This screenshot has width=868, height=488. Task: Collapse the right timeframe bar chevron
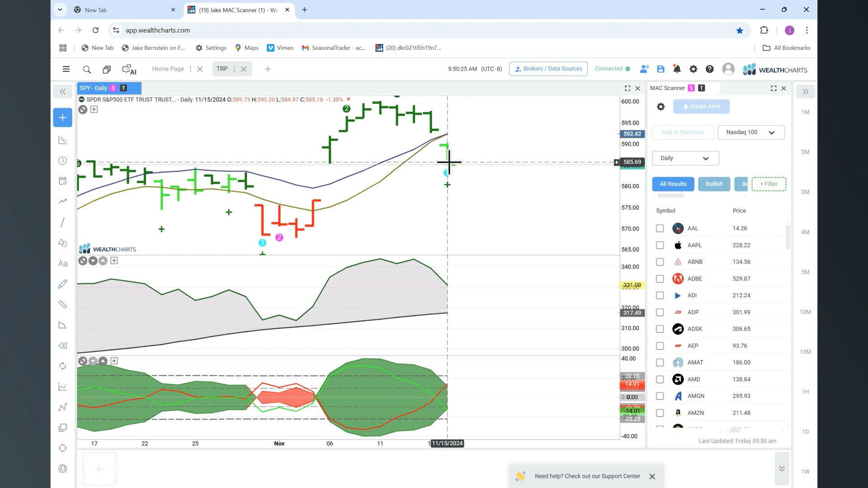(x=805, y=92)
